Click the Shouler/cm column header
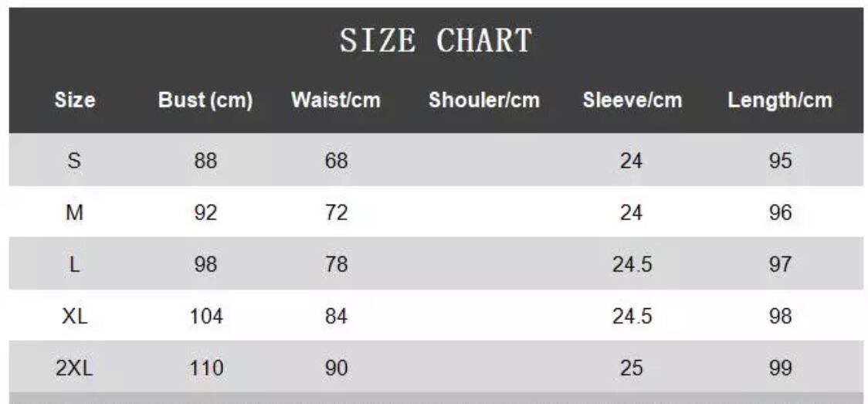 484,100
